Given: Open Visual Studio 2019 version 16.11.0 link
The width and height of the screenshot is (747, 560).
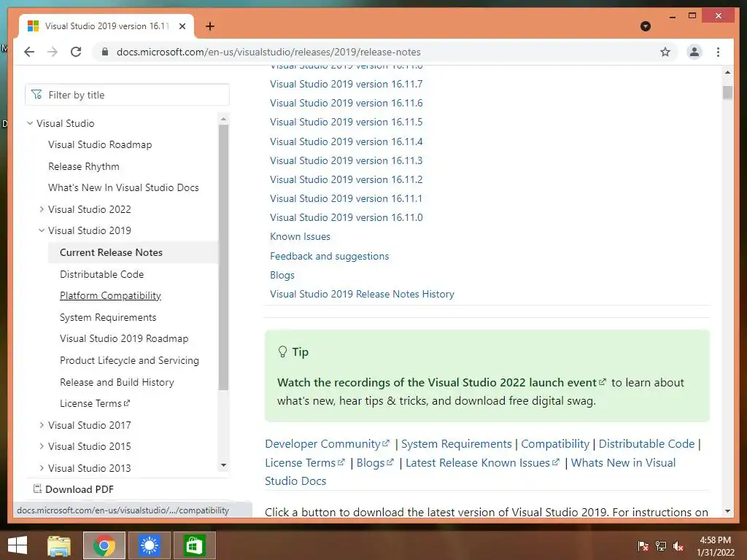Looking at the screenshot, I should (x=347, y=217).
